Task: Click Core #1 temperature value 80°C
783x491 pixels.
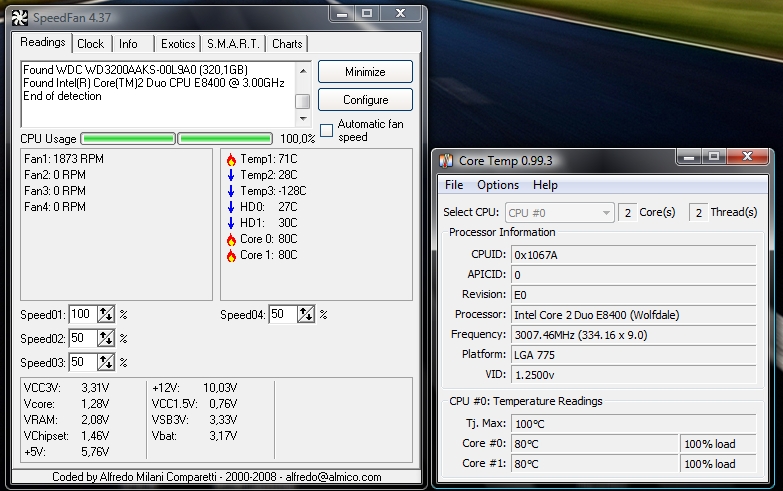Action: pos(594,464)
